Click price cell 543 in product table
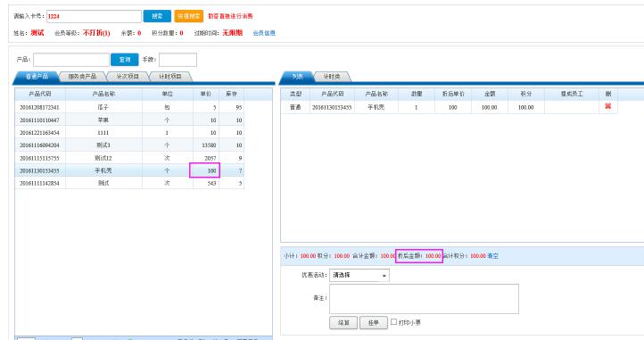644x340 pixels. point(206,183)
